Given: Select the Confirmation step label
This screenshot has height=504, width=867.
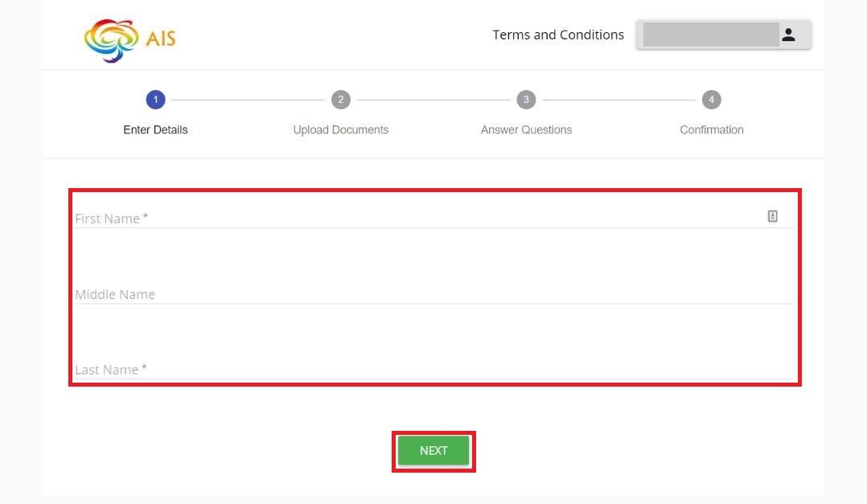Looking at the screenshot, I should pyautogui.click(x=712, y=130).
